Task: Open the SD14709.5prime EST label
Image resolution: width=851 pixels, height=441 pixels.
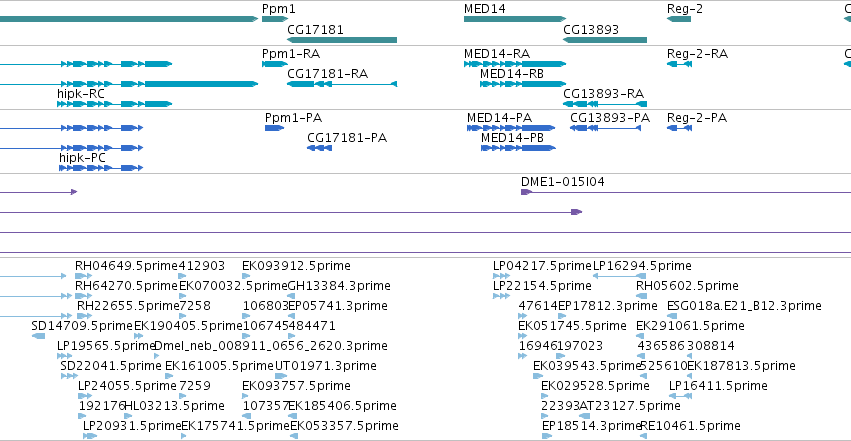Action: [x=82, y=326]
